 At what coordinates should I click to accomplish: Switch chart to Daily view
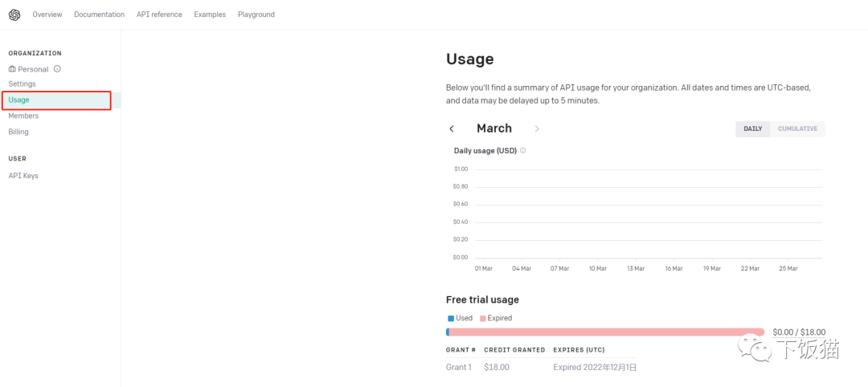[x=752, y=128]
